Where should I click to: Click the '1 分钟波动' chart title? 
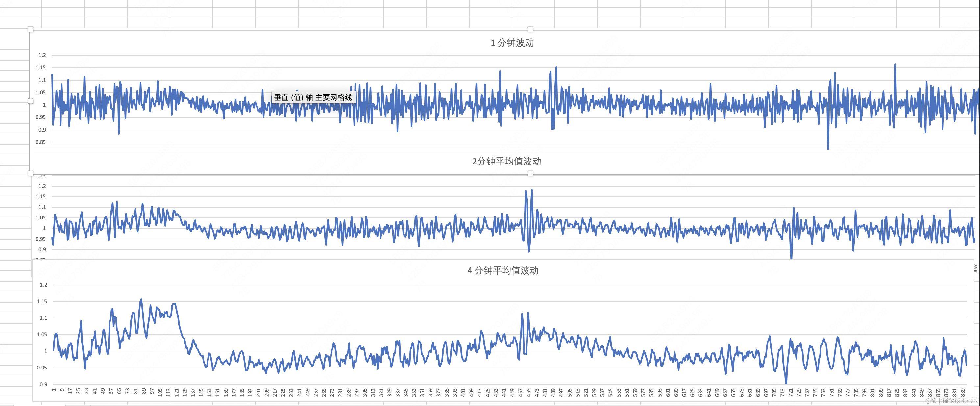click(x=512, y=43)
